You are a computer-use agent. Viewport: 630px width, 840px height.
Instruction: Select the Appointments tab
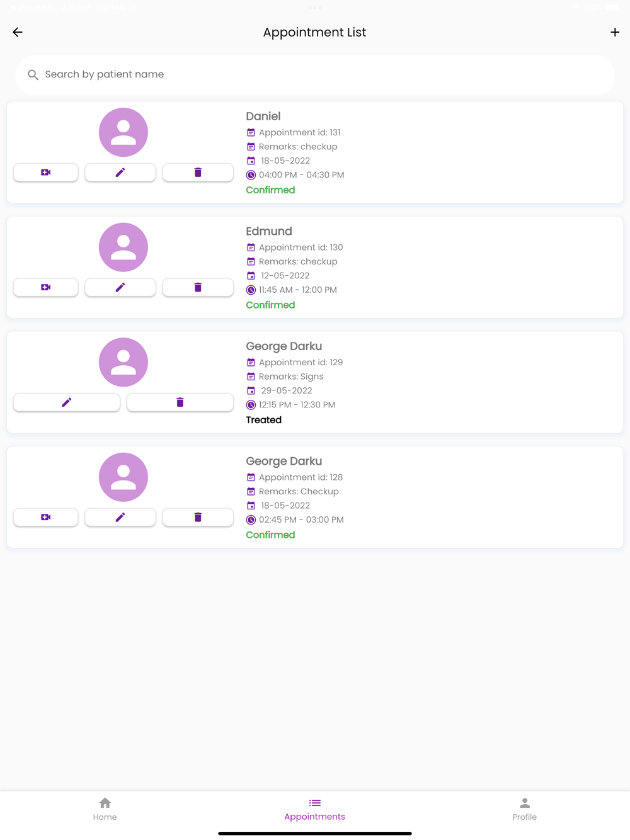pos(315,809)
